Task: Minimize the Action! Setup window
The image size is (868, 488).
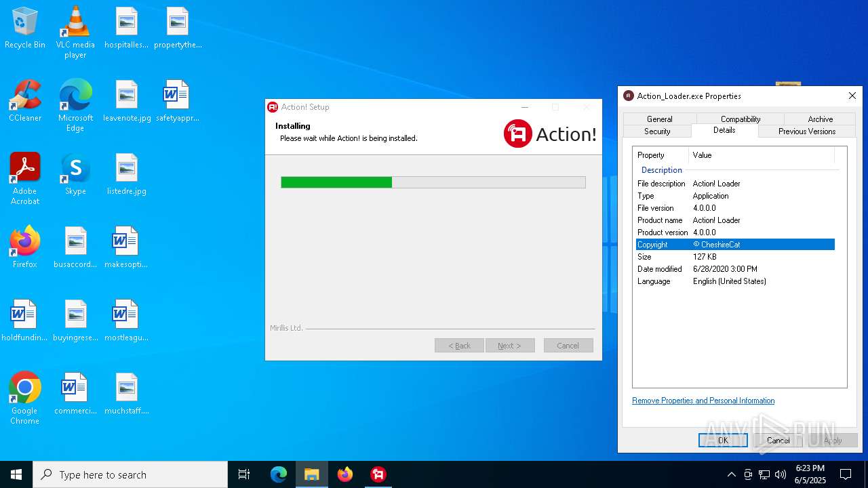Action: tap(524, 107)
